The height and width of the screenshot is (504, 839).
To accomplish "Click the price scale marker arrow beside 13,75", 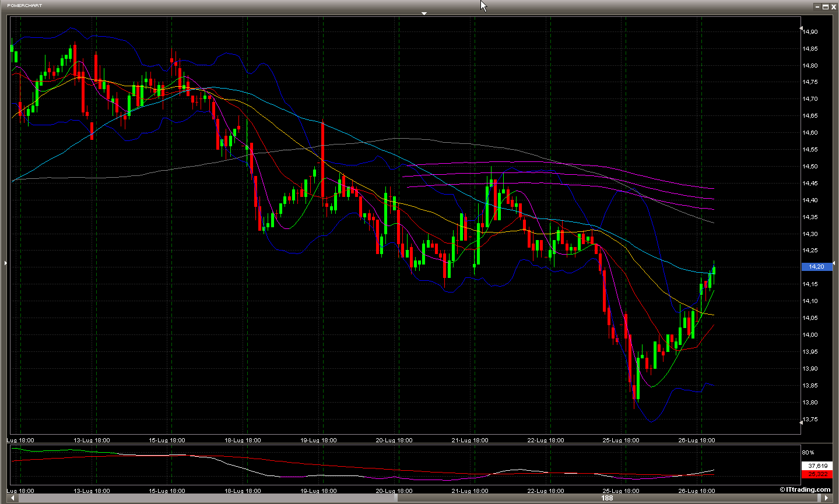I will (801, 423).
